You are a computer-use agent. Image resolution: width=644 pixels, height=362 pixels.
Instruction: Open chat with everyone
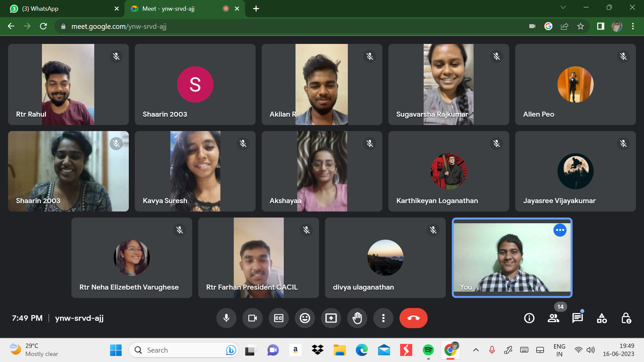(x=578, y=318)
